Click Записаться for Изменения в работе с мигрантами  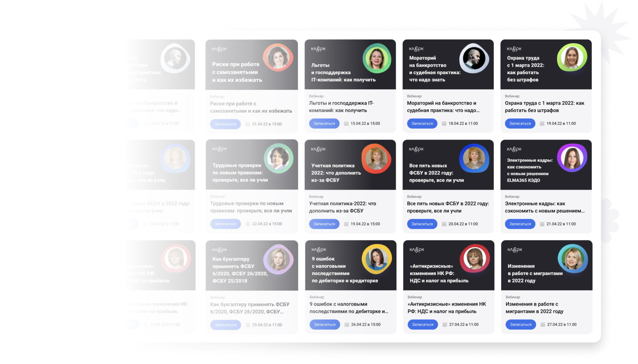pyautogui.click(x=521, y=325)
